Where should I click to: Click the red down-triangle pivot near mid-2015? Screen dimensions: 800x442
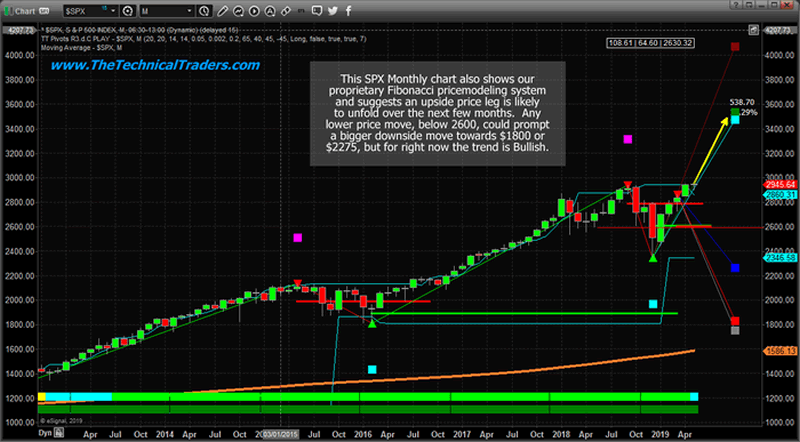pyautogui.click(x=297, y=283)
